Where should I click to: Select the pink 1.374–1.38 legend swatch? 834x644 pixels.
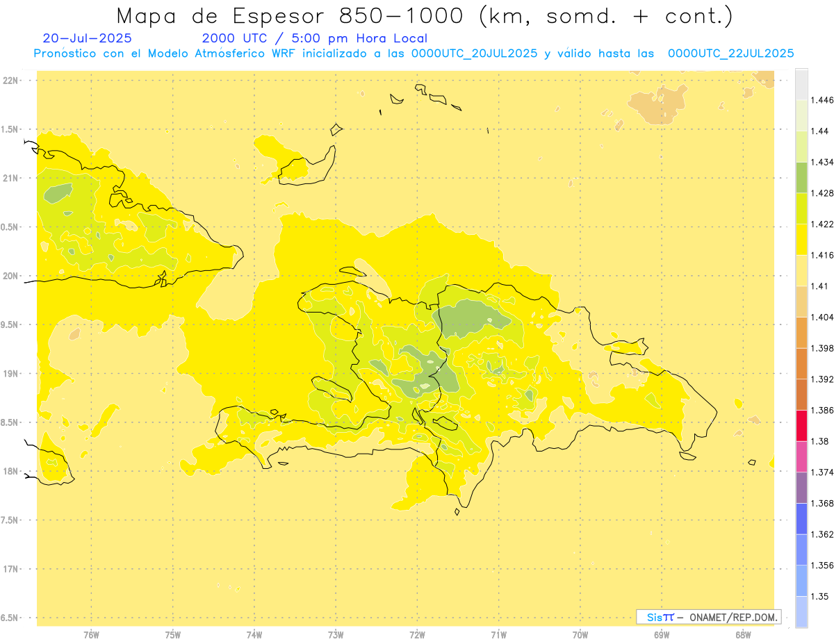(801, 456)
